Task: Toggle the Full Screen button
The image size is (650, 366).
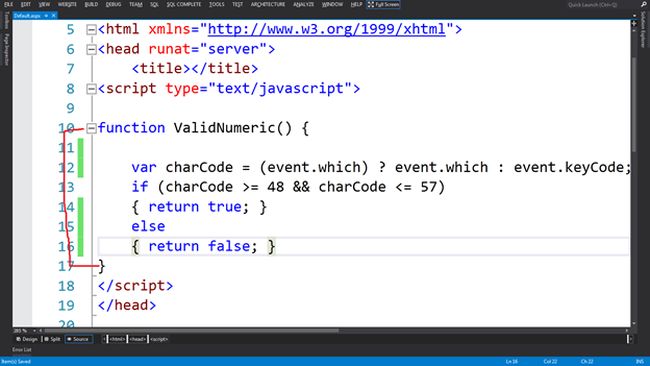Action: coord(383,5)
